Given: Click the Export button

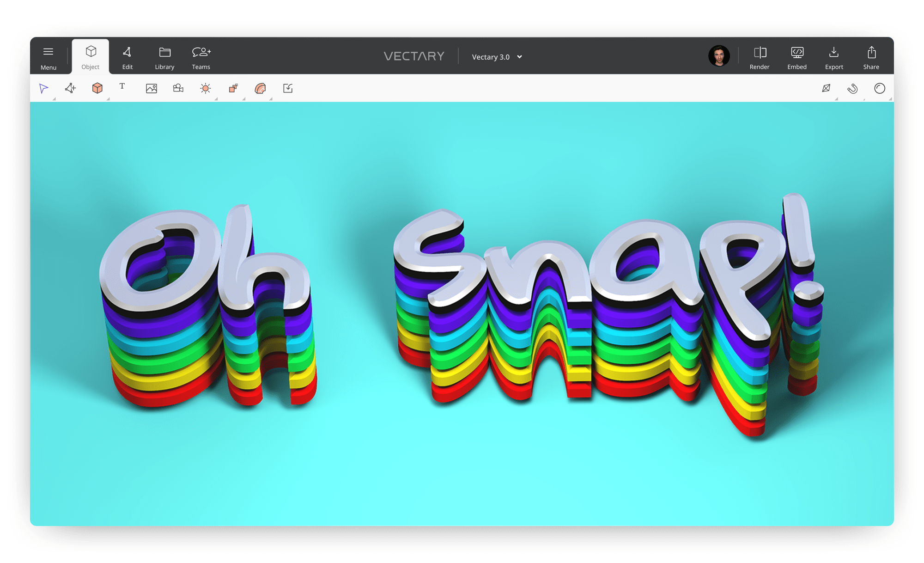Looking at the screenshot, I should click(x=833, y=56).
